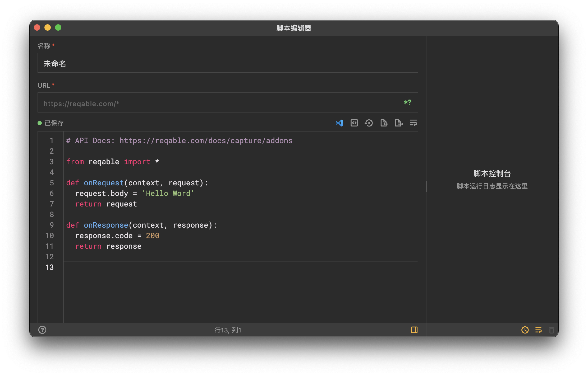The width and height of the screenshot is (588, 376).
Task: Click the "from reqable import *" line
Action: (x=113, y=162)
